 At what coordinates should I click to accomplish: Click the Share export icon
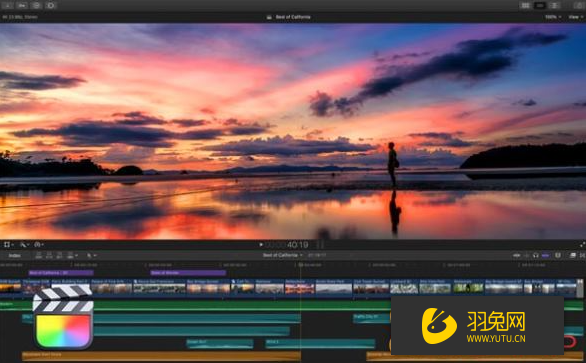(579, 5)
